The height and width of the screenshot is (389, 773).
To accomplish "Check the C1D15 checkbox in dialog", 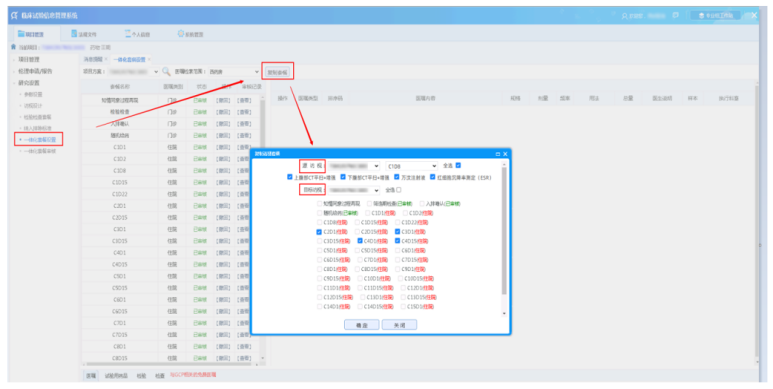I will coord(357,222).
